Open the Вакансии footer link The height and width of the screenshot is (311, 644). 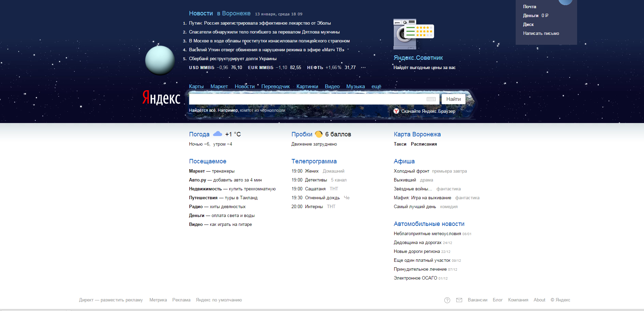[477, 300]
